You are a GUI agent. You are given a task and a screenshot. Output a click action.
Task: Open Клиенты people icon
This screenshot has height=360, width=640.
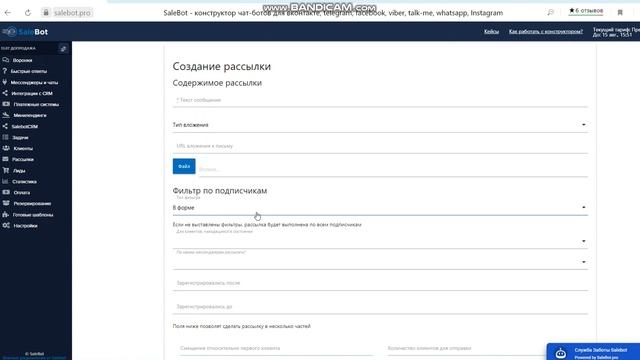(x=6, y=148)
